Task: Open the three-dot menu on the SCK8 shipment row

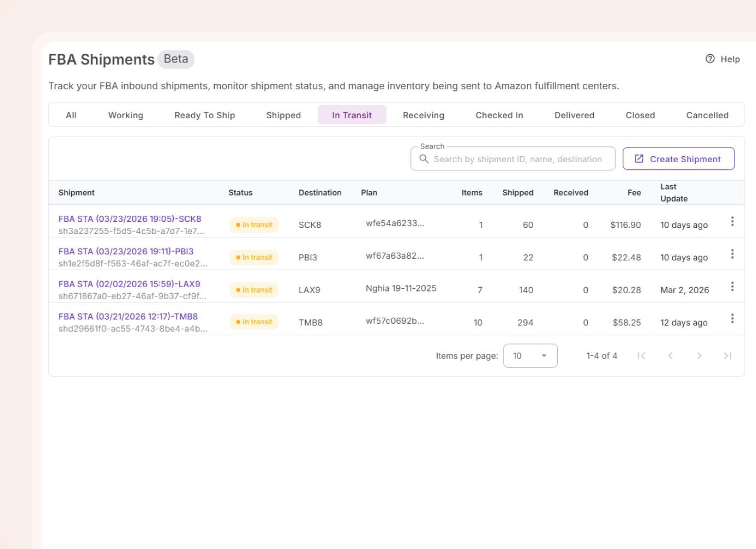Action: (x=732, y=221)
